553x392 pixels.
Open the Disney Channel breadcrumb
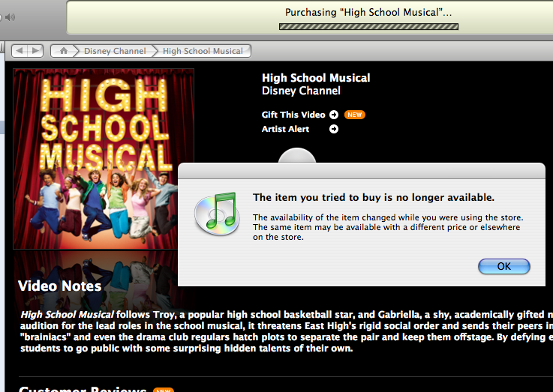115,51
